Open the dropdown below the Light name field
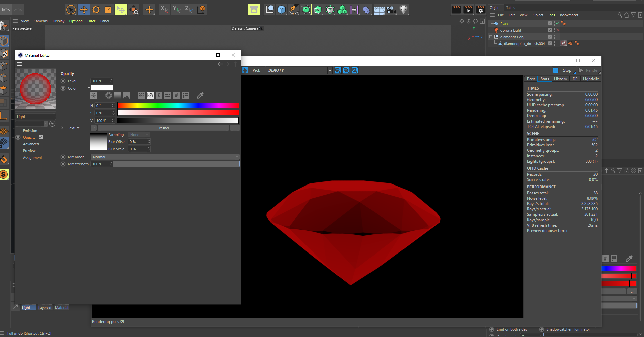The image size is (644, 337). coord(46,124)
